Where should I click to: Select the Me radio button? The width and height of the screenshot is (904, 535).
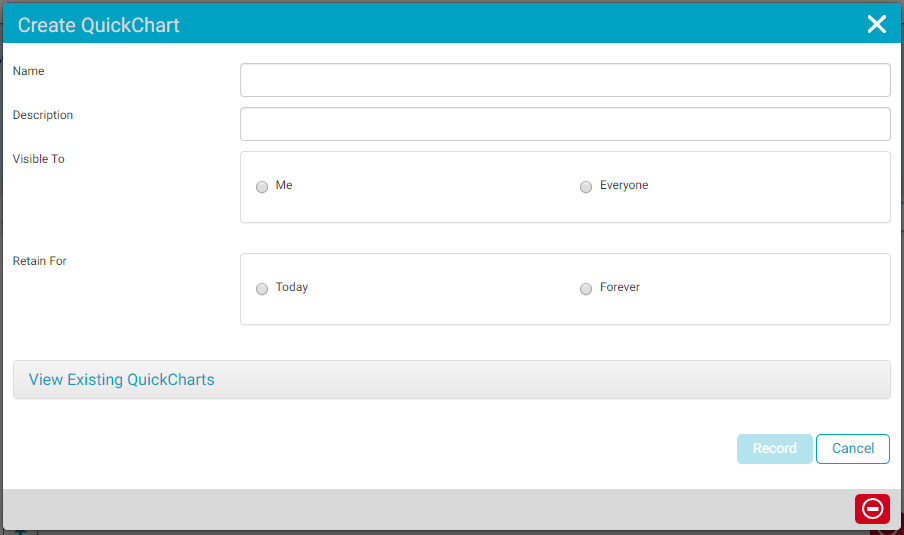[262, 187]
